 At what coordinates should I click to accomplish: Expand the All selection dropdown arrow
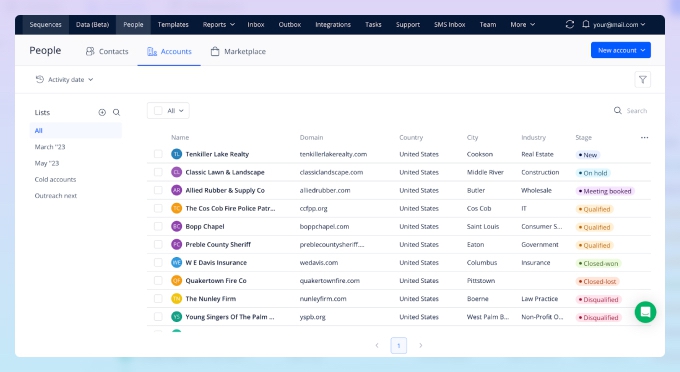(x=181, y=111)
